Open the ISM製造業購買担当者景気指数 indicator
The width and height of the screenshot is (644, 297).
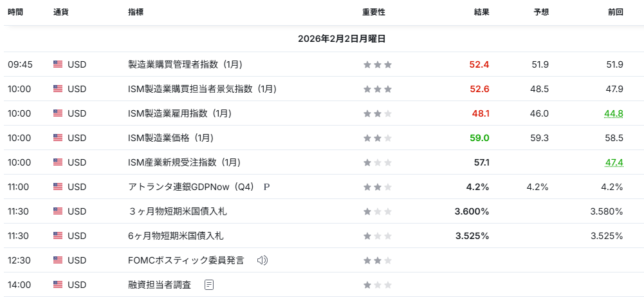202,89
